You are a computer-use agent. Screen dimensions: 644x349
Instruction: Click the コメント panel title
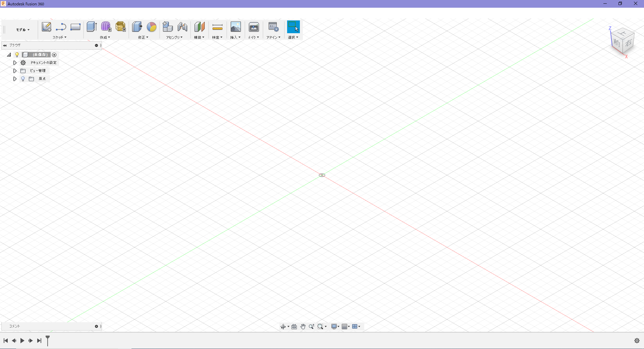point(15,326)
